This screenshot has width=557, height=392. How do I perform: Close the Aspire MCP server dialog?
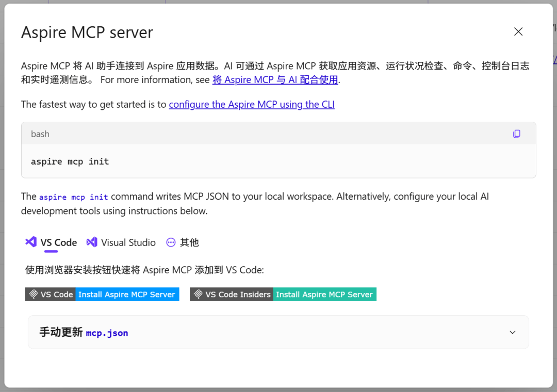point(518,31)
